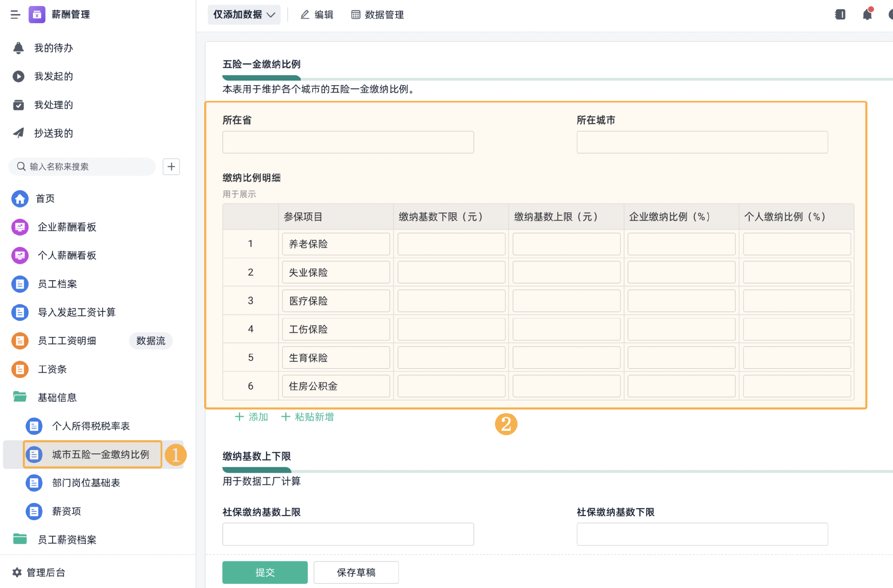
Task: Click 保存草稿 button
Action: coord(356,572)
